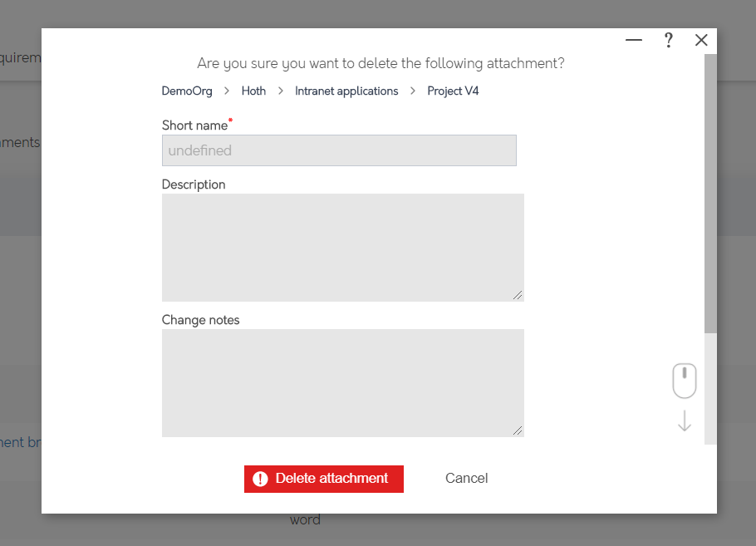Close the dialog with the X icon
Image resolution: width=756 pixels, height=546 pixels.
pos(701,40)
